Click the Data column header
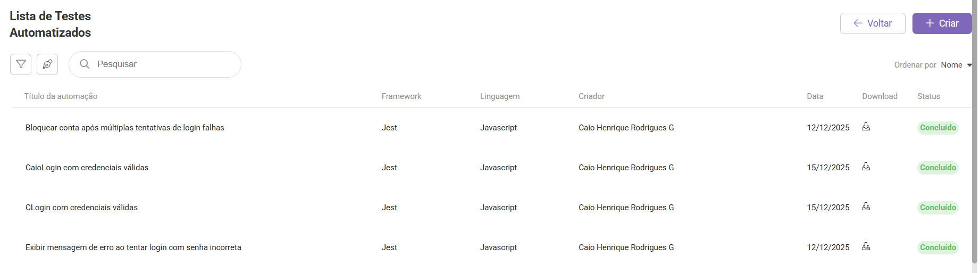The height and width of the screenshot is (273, 980). pyautogui.click(x=815, y=96)
